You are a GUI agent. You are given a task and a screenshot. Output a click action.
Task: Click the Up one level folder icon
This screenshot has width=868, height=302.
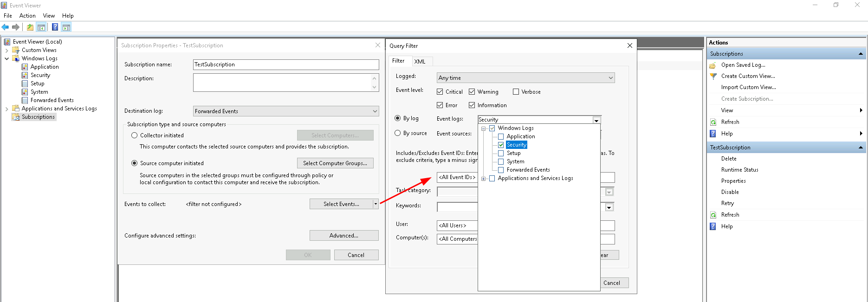click(x=30, y=27)
